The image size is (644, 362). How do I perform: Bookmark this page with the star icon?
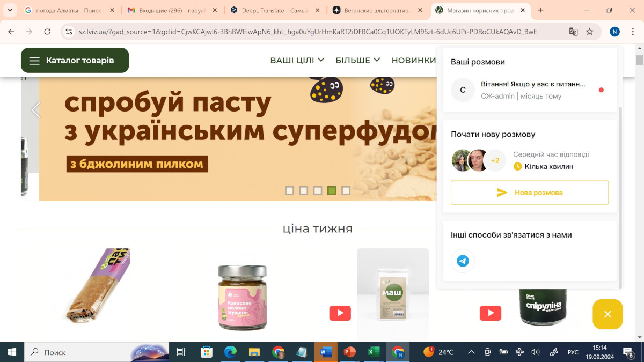pyautogui.click(x=590, y=32)
